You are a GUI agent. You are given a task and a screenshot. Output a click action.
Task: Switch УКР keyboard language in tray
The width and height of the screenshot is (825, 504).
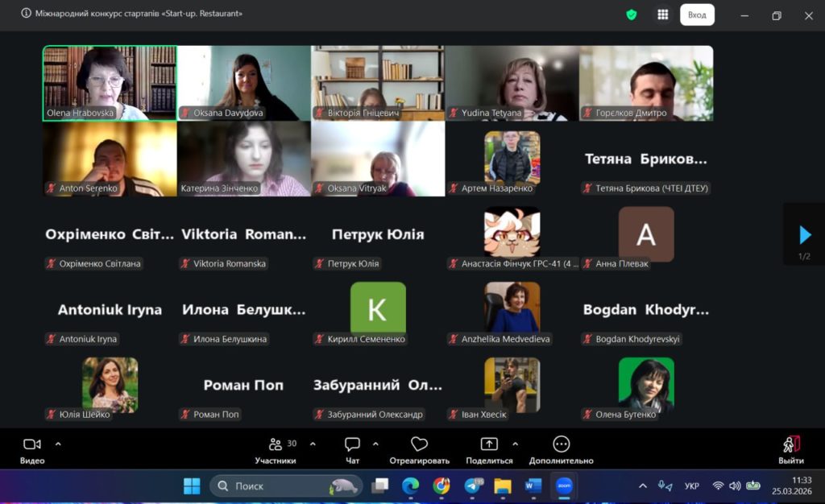pos(691,486)
